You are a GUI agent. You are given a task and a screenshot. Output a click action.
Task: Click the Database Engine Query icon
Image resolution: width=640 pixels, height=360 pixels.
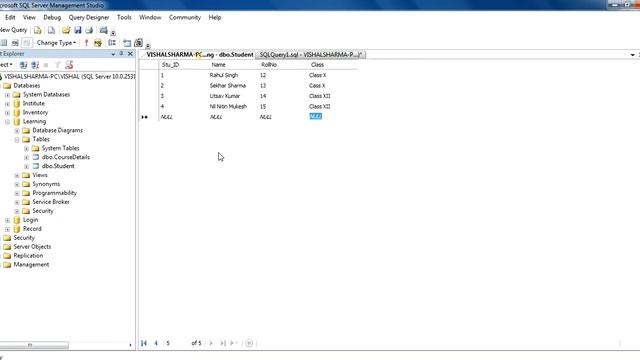click(x=38, y=30)
